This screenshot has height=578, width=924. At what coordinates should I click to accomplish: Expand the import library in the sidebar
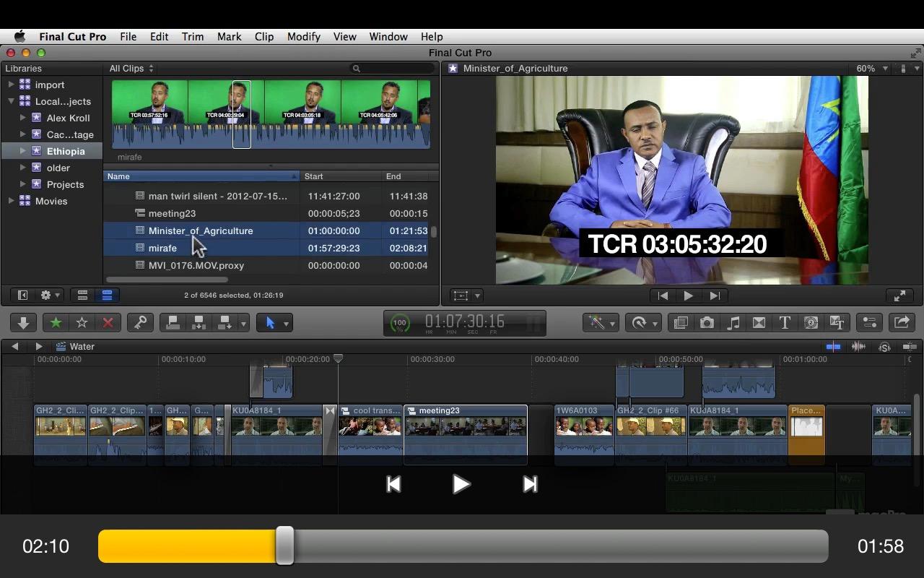11,85
